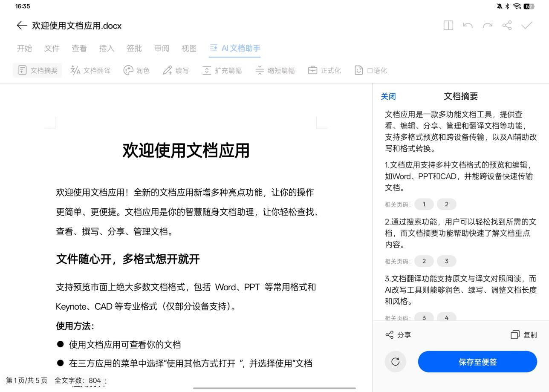Confirm edits with the checkmark icon
The width and height of the screenshot is (549, 392).
coord(527,26)
